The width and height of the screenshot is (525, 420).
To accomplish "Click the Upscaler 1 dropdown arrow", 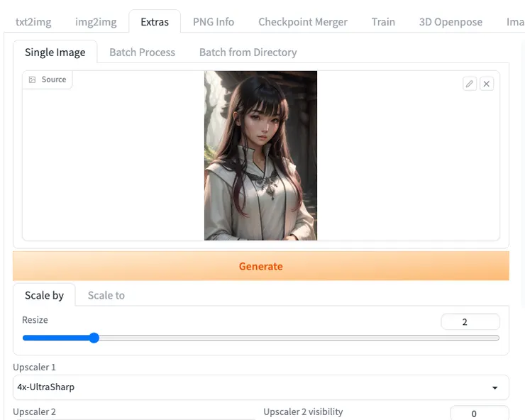I will [494, 388].
